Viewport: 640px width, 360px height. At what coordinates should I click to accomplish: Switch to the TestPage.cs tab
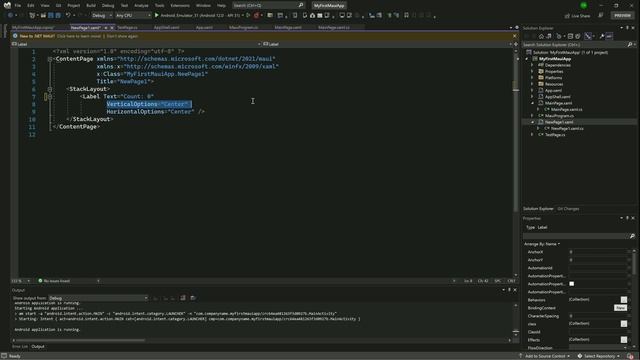coord(128,28)
